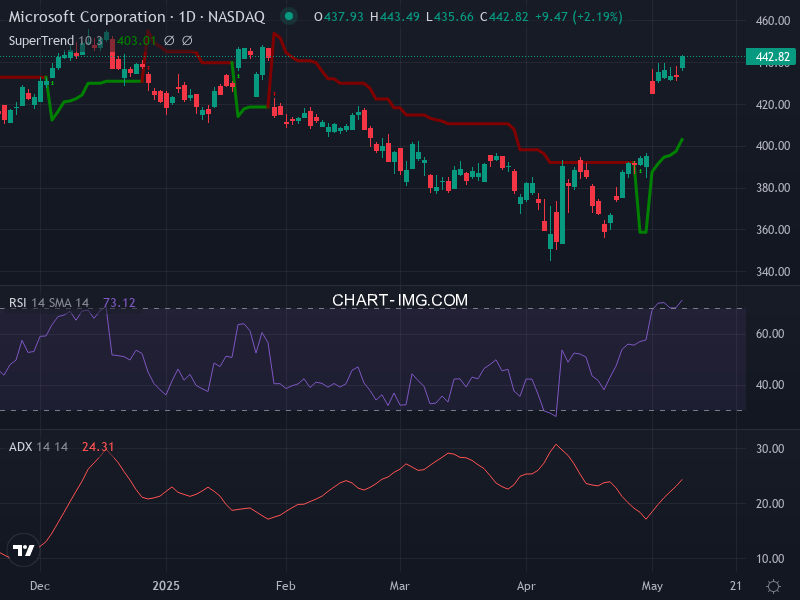
Task: Click the 420.00 price axis label
Action: click(773, 105)
